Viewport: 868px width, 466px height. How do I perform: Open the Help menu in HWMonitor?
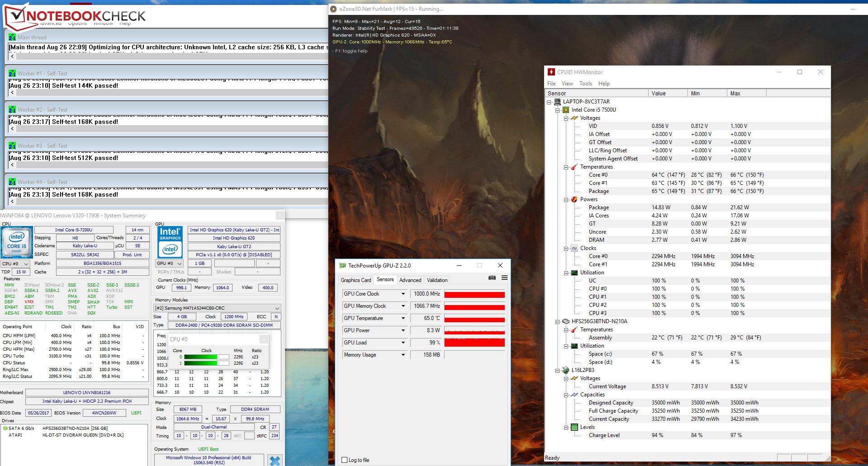coord(604,84)
